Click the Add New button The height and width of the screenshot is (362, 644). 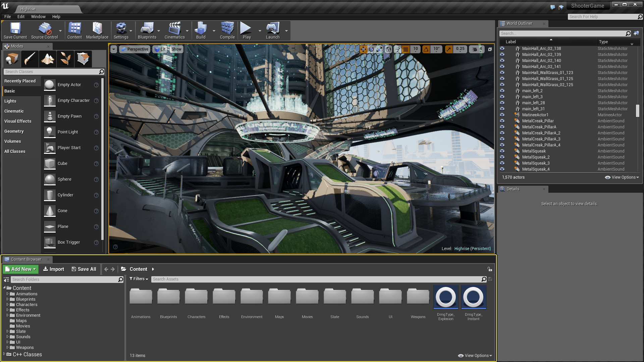tap(21, 269)
